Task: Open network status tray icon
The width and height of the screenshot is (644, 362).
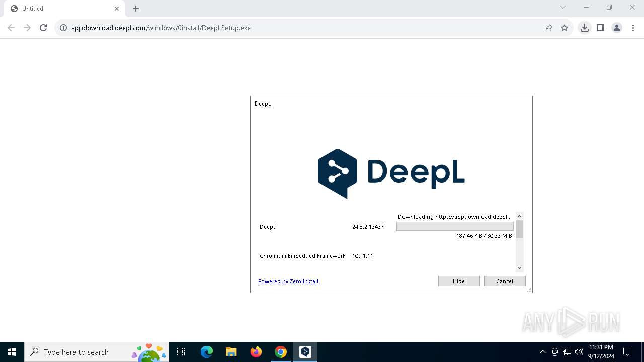Action: 567,352
